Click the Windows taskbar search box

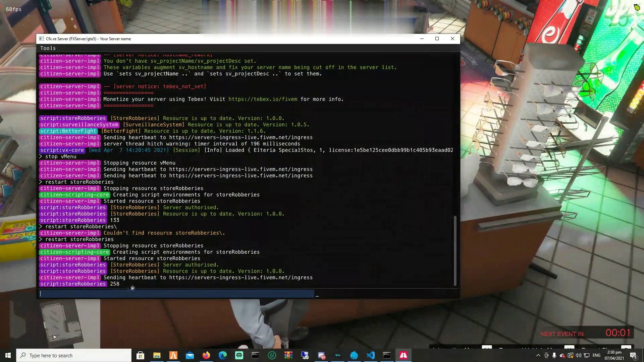tap(74, 355)
